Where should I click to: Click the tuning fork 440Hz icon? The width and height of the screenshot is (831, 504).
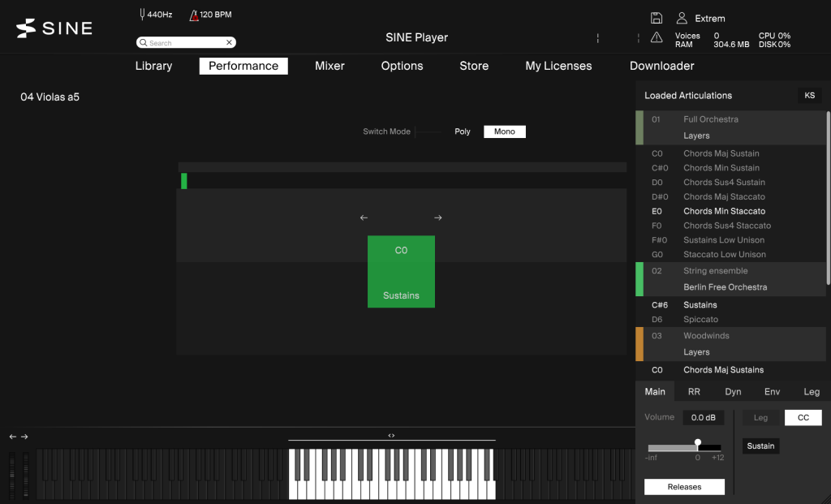(142, 15)
